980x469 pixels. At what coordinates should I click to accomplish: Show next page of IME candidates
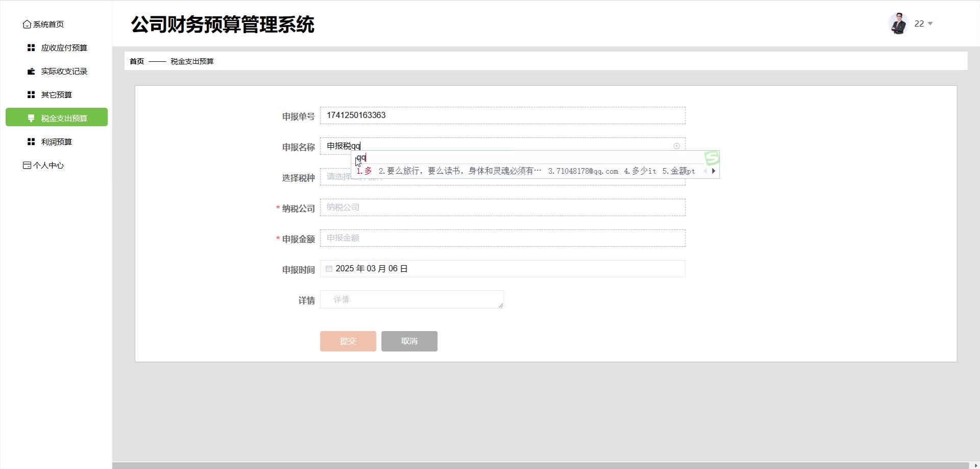714,171
